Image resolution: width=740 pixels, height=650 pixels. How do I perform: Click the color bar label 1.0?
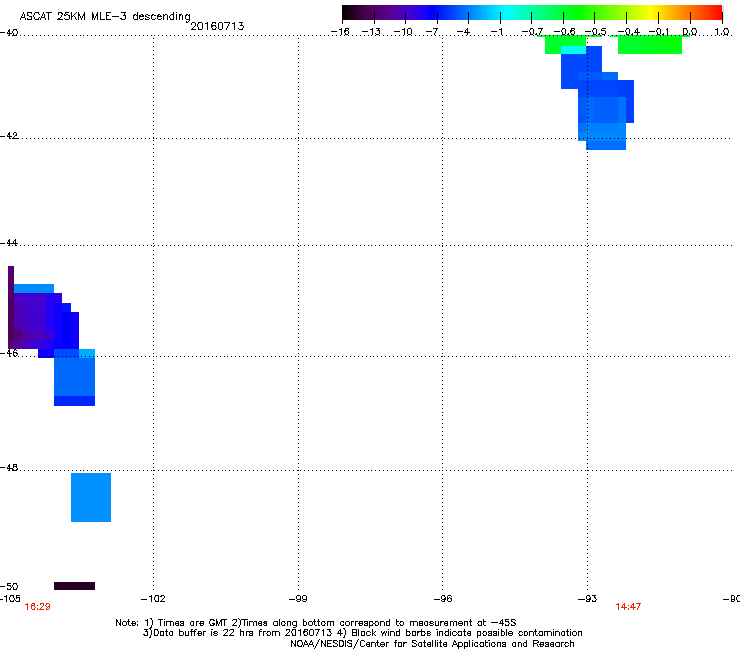click(722, 32)
